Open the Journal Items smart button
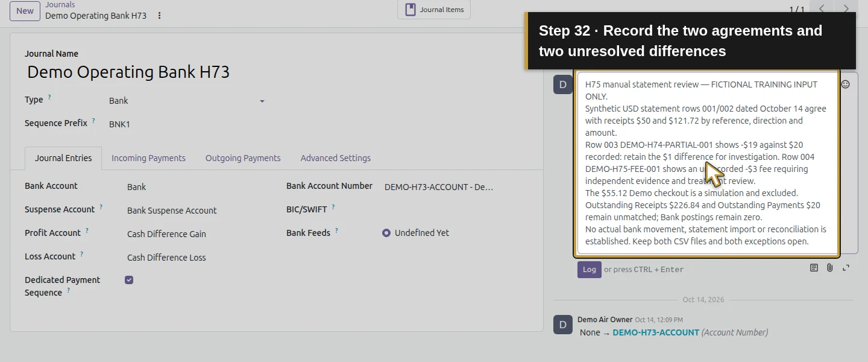This screenshot has width=868, height=362. point(434,10)
